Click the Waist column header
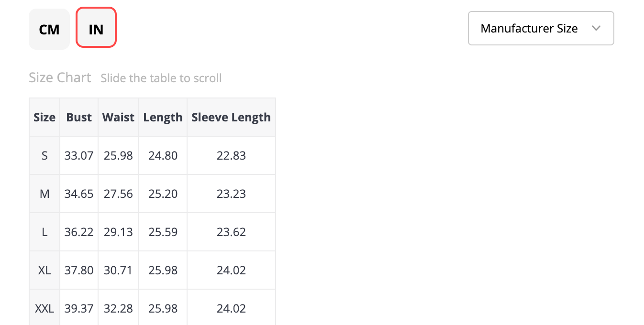The height and width of the screenshot is (325, 644). click(x=118, y=117)
